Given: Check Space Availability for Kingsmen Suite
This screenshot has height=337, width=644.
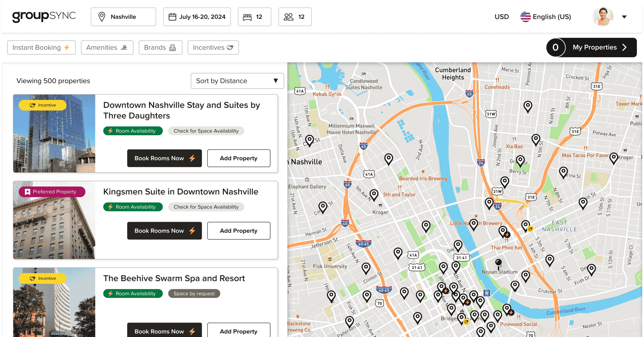Looking at the screenshot, I should (x=206, y=207).
